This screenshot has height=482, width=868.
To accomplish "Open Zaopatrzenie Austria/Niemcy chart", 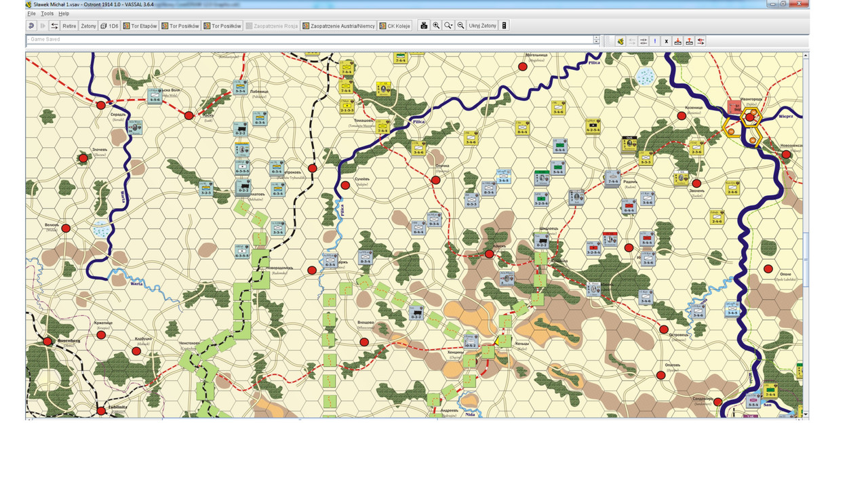I will click(x=338, y=26).
